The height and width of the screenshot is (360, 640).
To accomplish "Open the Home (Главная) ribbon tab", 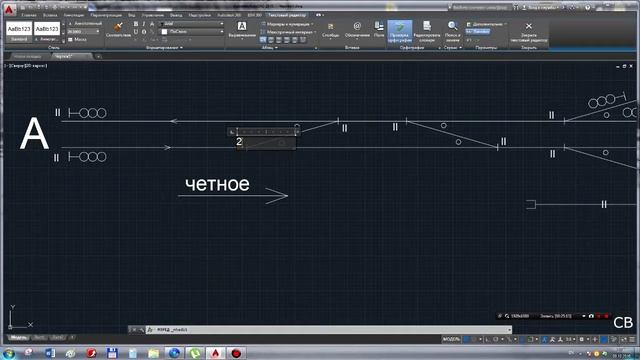I will 29,15.
